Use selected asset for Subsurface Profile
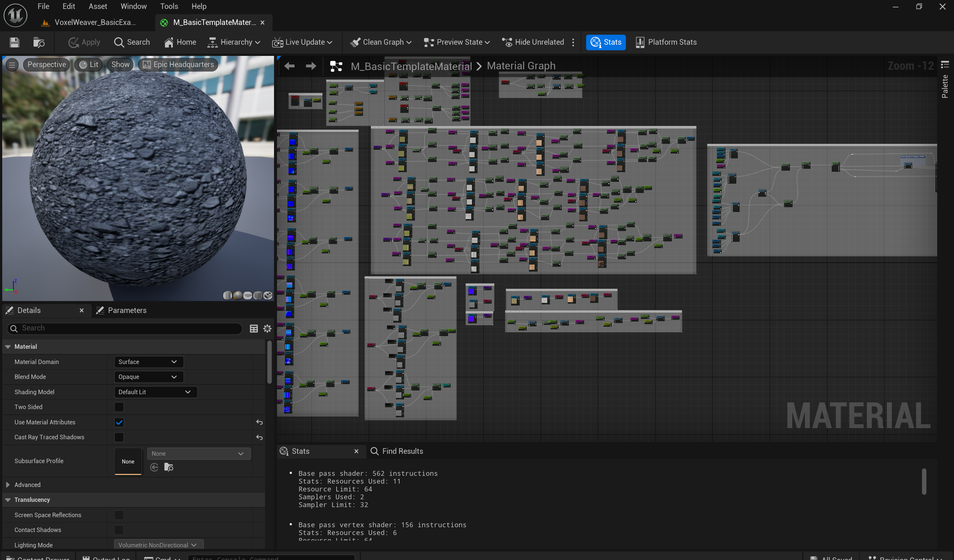Image resolution: width=954 pixels, height=560 pixels. pos(154,468)
